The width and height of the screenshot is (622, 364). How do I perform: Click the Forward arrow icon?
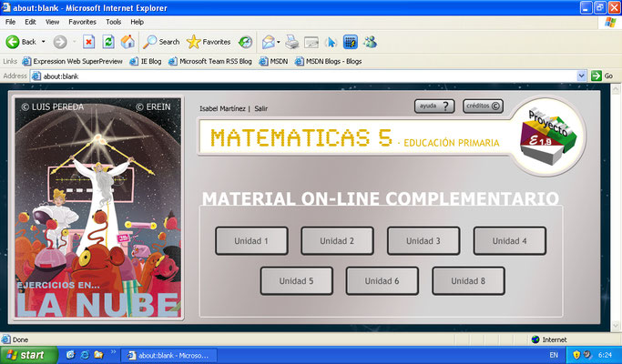pyautogui.click(x=60, y=42)
